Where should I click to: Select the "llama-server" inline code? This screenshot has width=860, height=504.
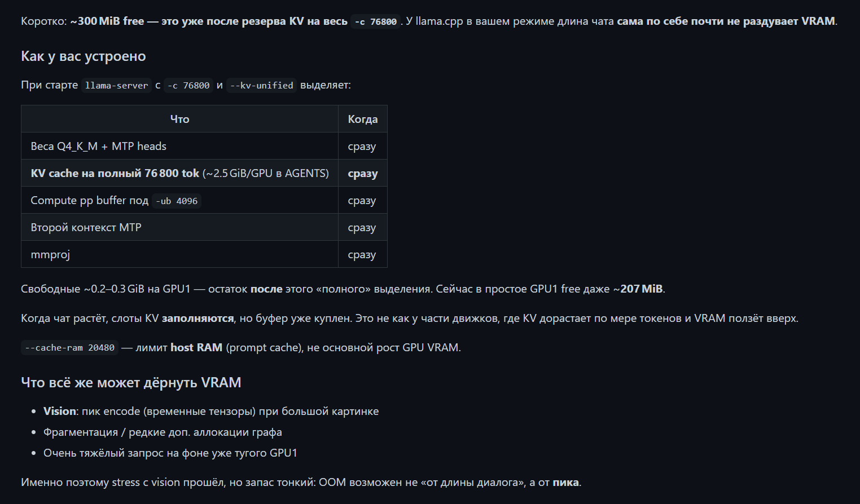(116, 86)
